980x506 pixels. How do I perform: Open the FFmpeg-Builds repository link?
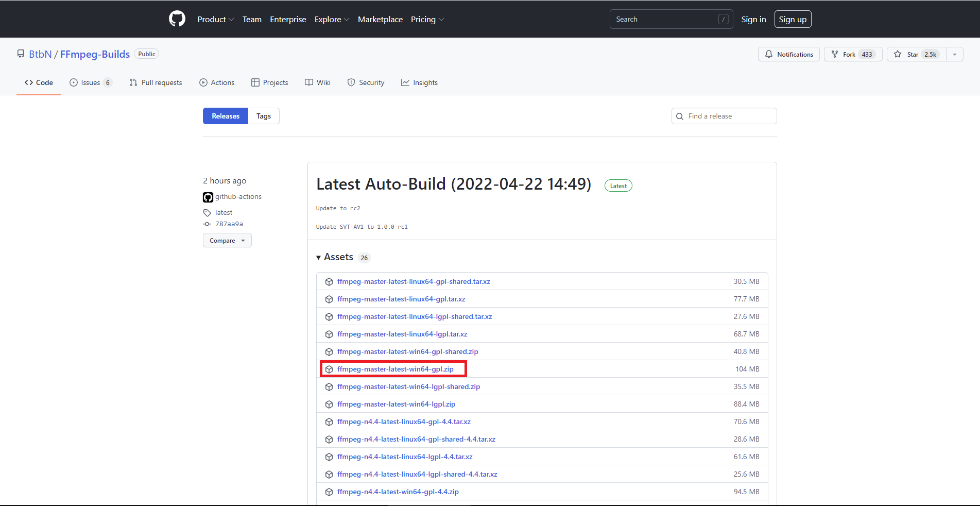coord(95,54)
